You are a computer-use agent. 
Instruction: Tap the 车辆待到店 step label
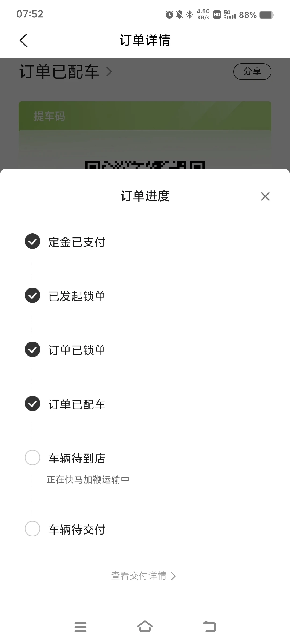point(77,458)
